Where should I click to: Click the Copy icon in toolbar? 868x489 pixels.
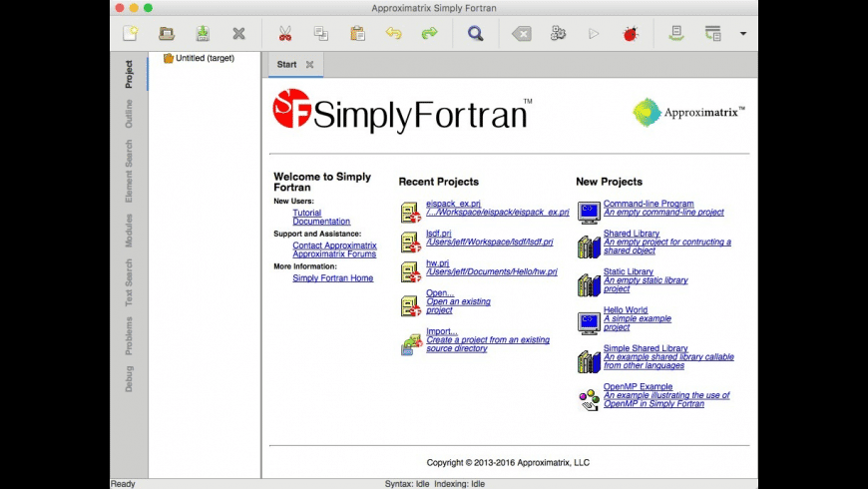click(321, 33)
